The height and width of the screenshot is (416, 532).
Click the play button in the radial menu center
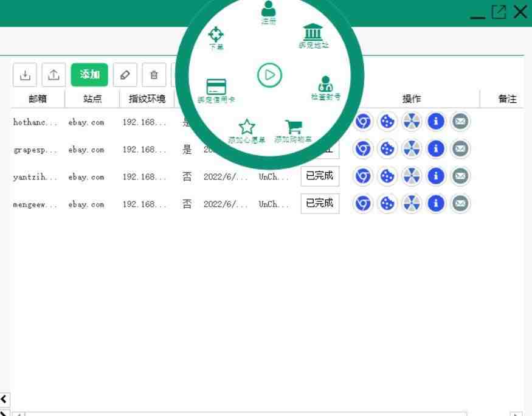(x=269, y=75)
